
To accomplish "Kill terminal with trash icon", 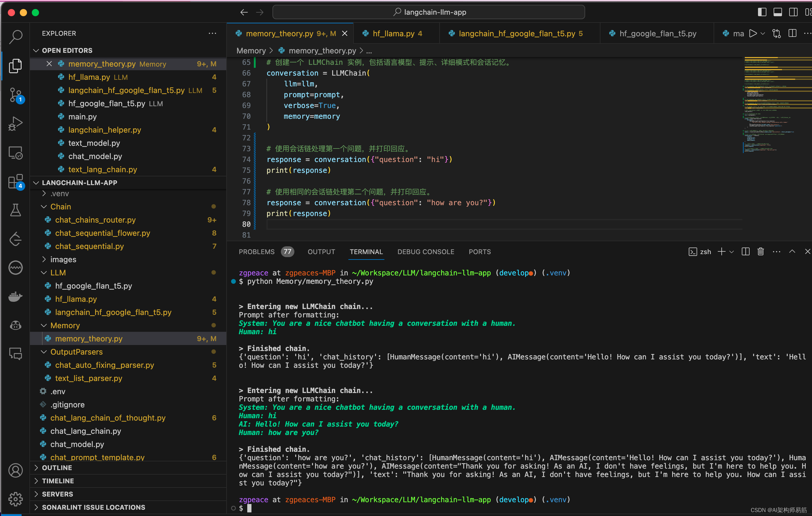I will pyautogui.click(x=760, y=251).
